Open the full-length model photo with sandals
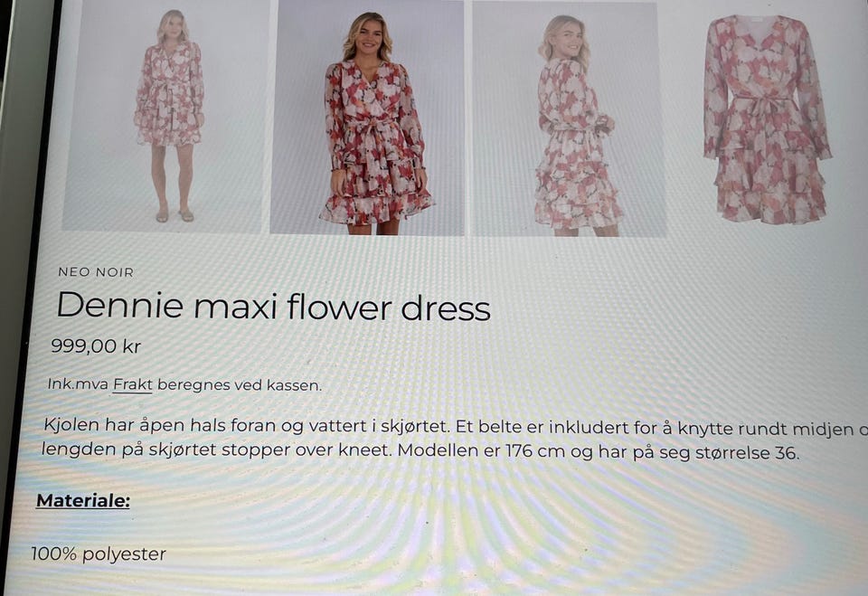 (x=164, y=115)
